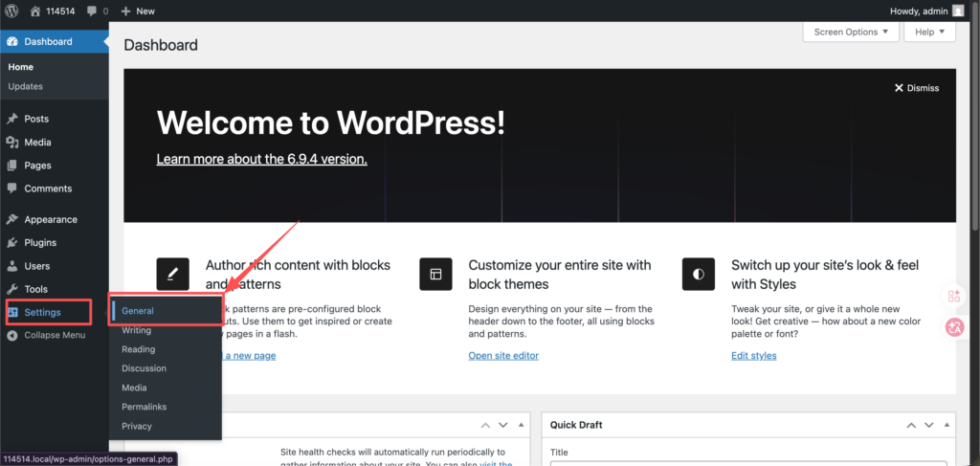Click the admin avatar next to Howdy

958,11
